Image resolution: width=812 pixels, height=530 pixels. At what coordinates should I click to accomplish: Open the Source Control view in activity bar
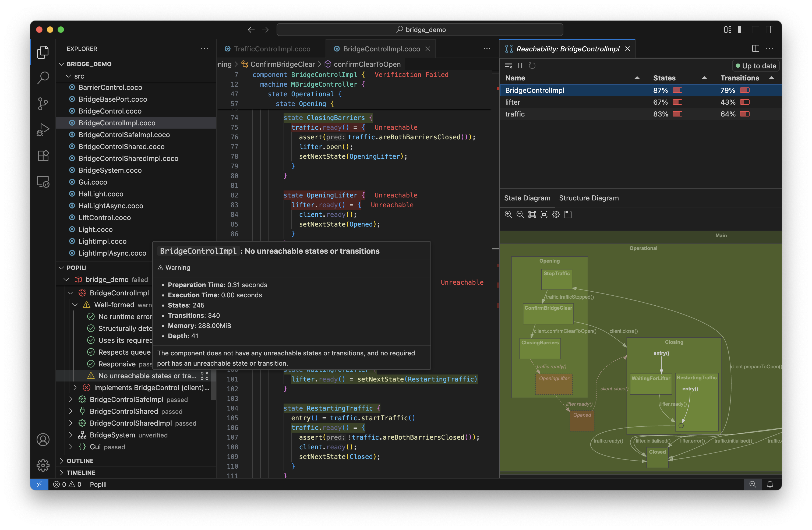click(43, 104)
